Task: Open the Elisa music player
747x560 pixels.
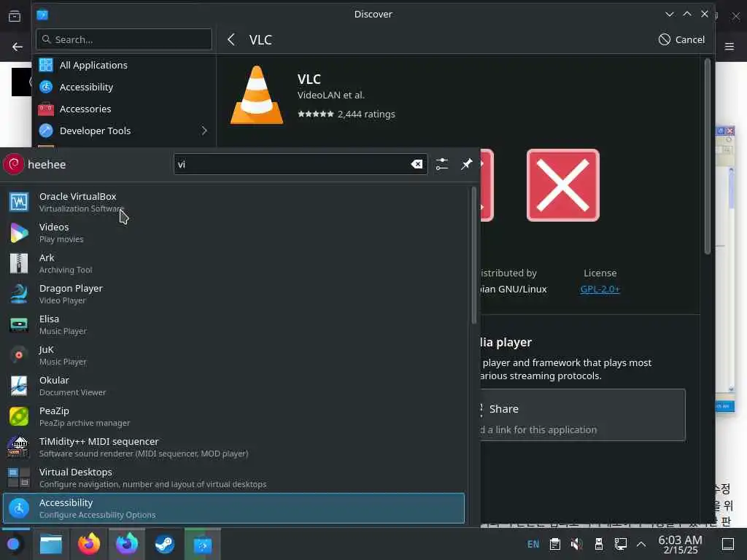Action: tap(233, 324)
